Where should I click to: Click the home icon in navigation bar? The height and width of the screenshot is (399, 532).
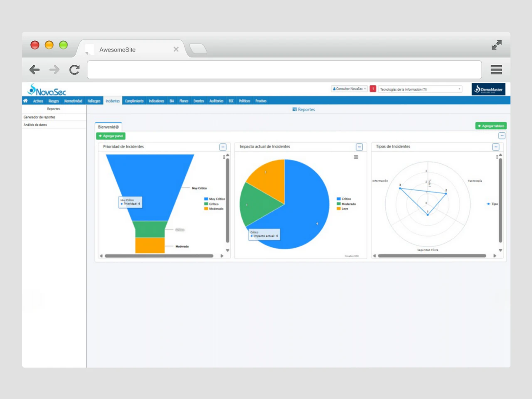coord(25,101)
